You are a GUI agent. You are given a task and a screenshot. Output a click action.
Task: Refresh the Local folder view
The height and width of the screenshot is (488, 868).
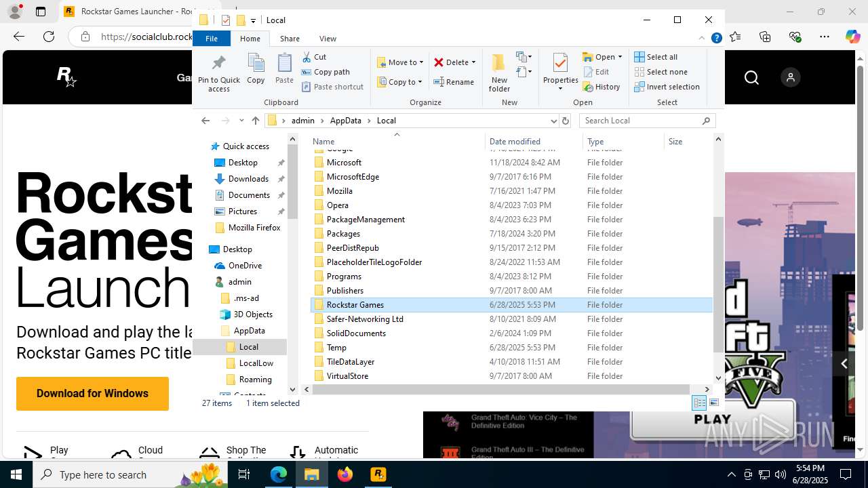566,121
